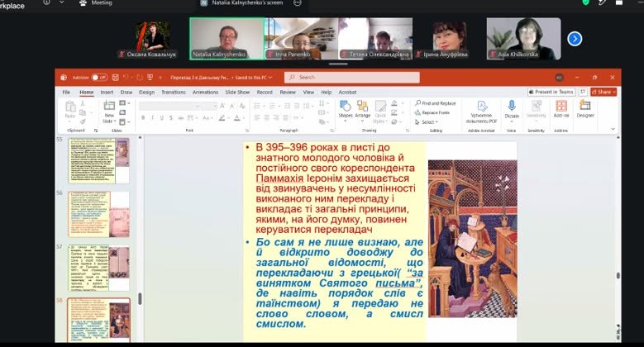This screenshot has height=347, width=644.
Task: Click the Save icon in title bar
Action: click(116, 77)
